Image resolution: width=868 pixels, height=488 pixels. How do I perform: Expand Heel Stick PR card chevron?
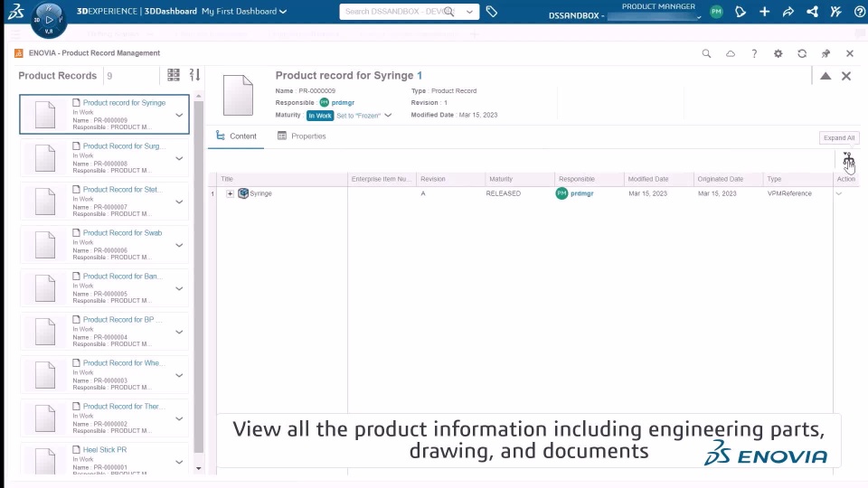click(x=179, y=462)
